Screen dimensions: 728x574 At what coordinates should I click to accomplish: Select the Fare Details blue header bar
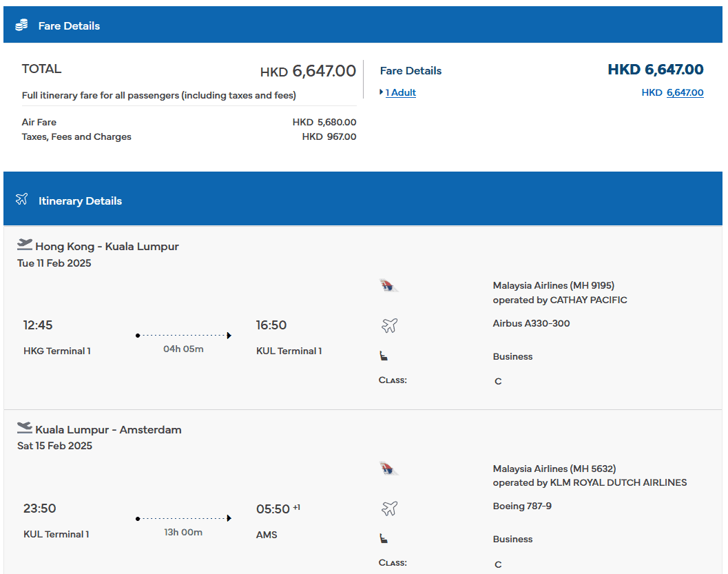click(363, 25)
